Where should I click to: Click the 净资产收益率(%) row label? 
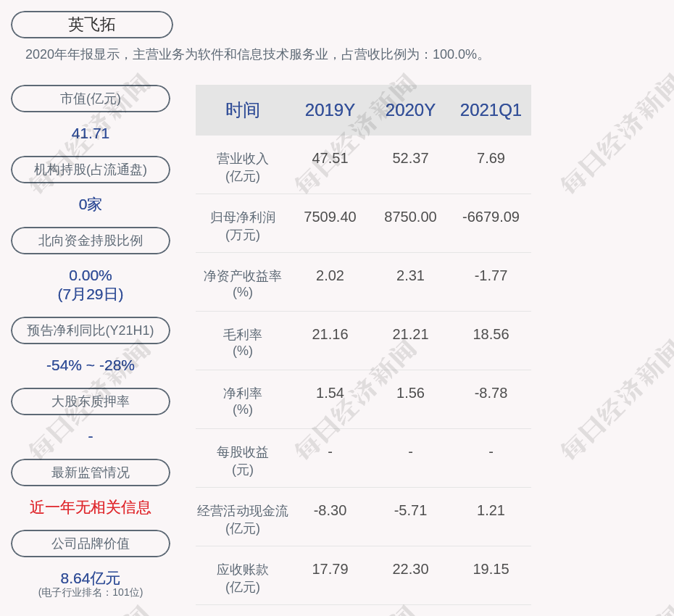[x=243, y=284]
